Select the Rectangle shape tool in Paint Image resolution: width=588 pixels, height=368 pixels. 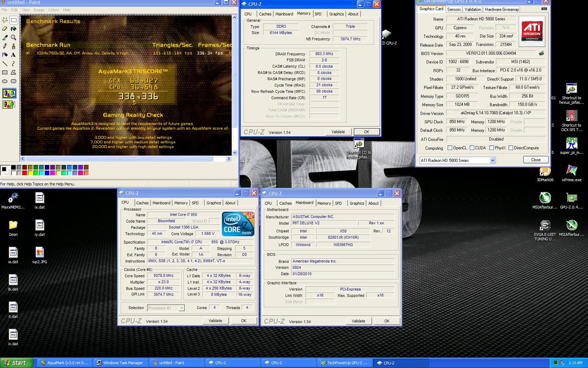pos(5,72)
